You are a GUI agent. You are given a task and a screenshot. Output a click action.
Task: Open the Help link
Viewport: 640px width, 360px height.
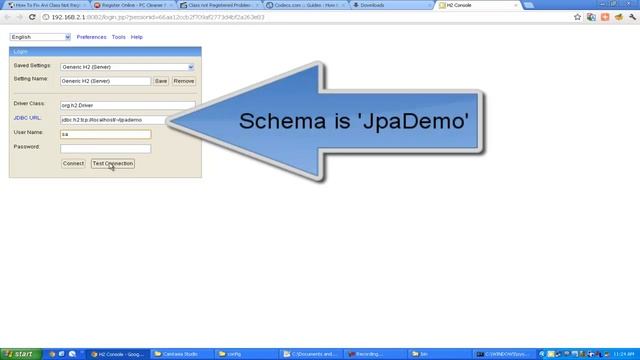click(137, 37)
